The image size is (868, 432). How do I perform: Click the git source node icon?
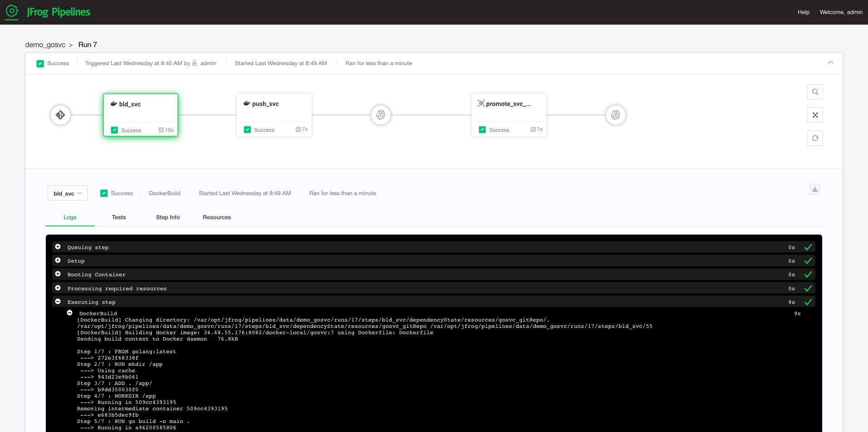pyautogui.click(x=60, y=115)
